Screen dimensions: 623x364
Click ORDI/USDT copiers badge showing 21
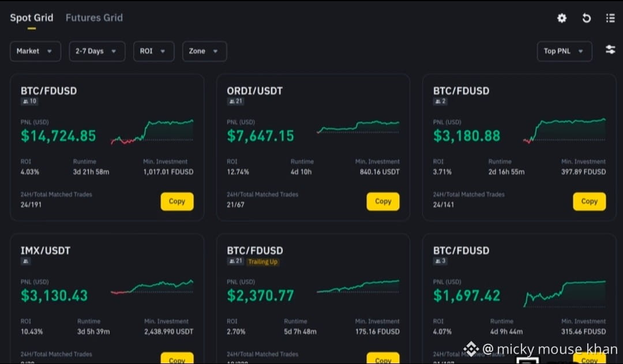[235, 102]
